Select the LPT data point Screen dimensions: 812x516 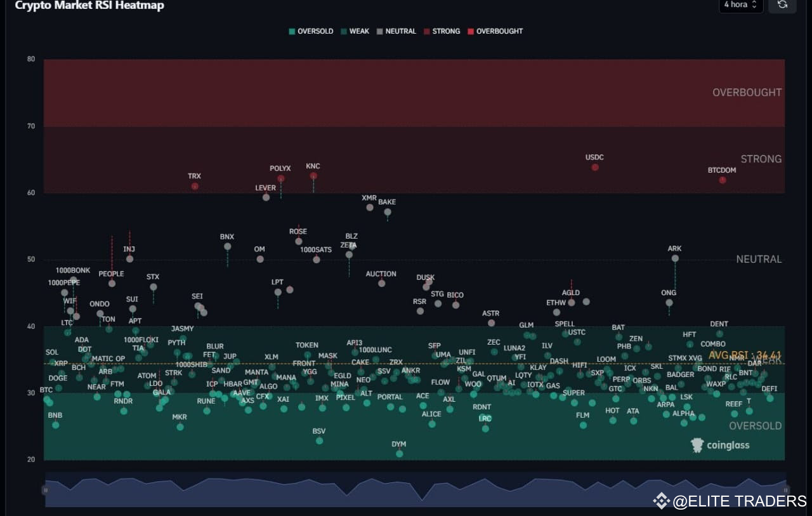[x=278, y=292]
